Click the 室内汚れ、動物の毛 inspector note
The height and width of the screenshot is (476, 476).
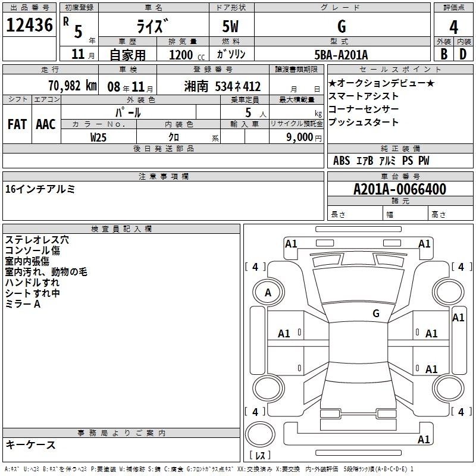tap(46, 272)
